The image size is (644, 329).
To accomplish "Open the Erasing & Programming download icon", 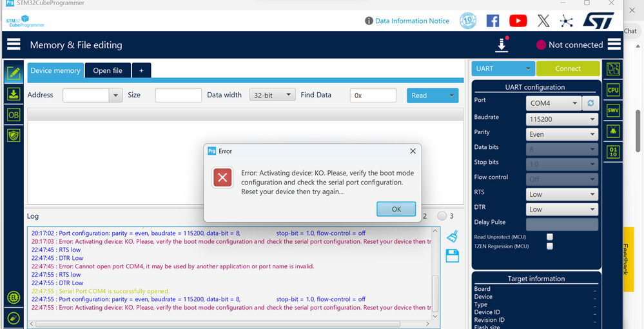I will pyautogui.click(x=14, y=94).
